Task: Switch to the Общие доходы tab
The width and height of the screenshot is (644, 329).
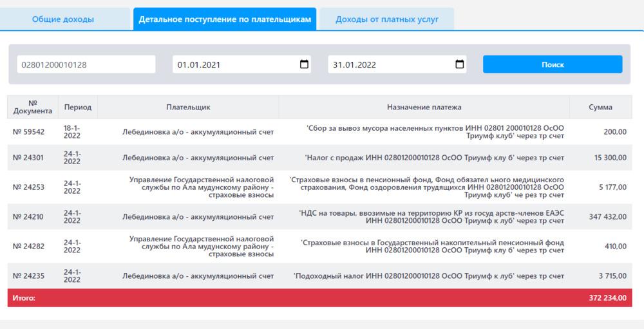Action: [63, 19]
